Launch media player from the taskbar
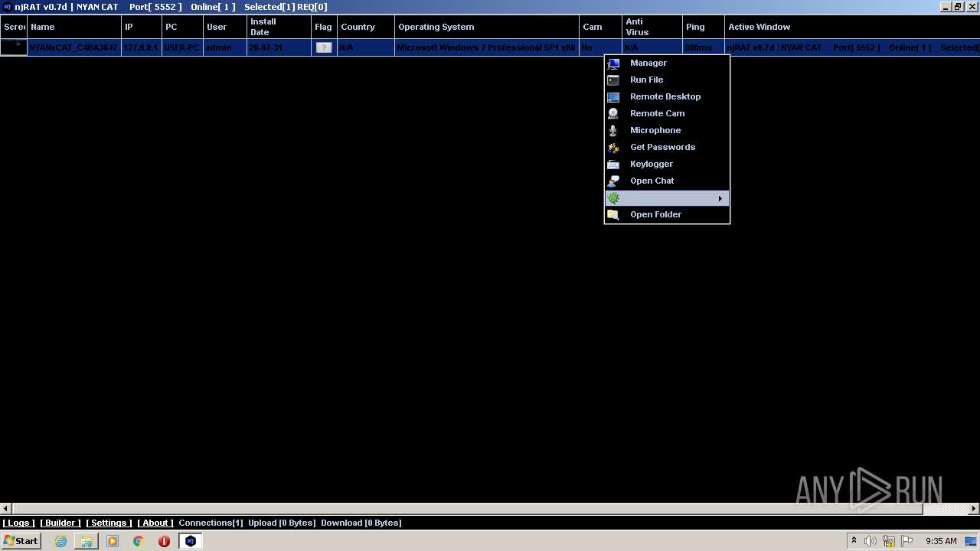The image size is (980, 551). point(113,541)
